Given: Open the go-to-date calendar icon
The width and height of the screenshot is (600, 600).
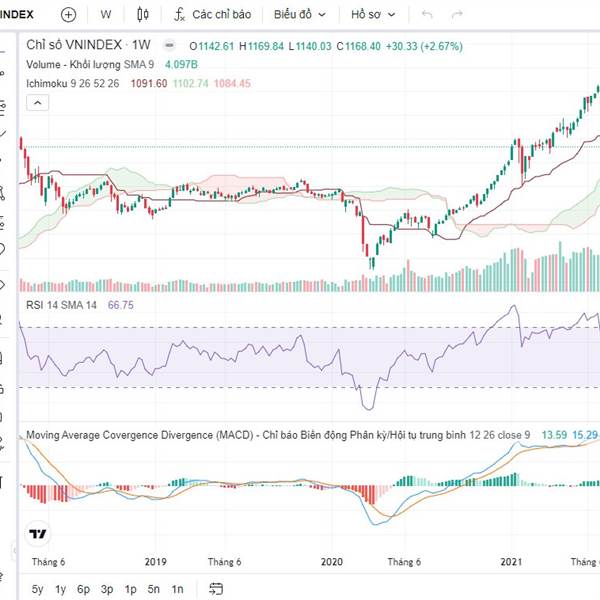Looking at the screenshot, I should [216, 589].
